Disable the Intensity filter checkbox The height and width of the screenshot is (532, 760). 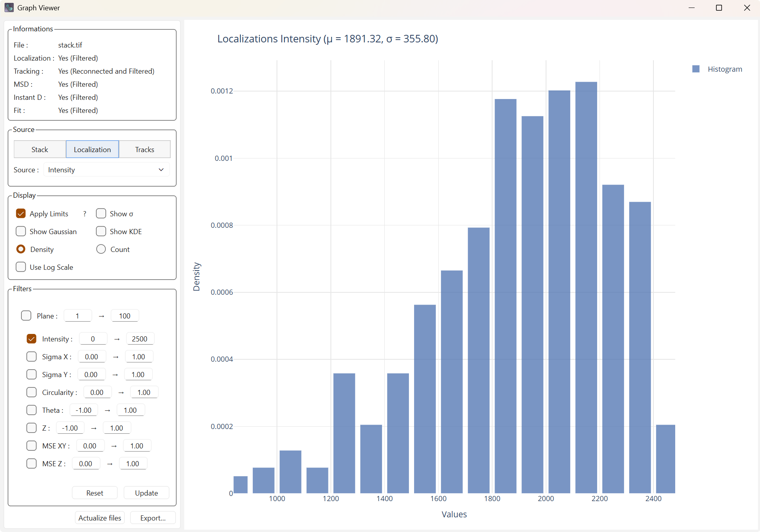coord(32,339)
